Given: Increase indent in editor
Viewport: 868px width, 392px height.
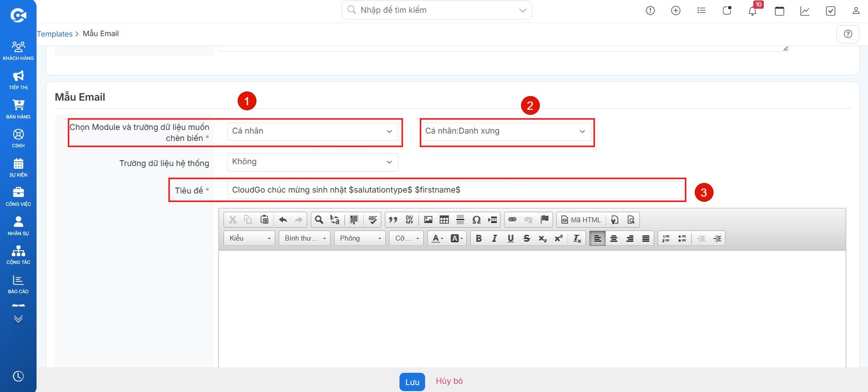Looking at the screenshot, I should click(x=717, y=238).
